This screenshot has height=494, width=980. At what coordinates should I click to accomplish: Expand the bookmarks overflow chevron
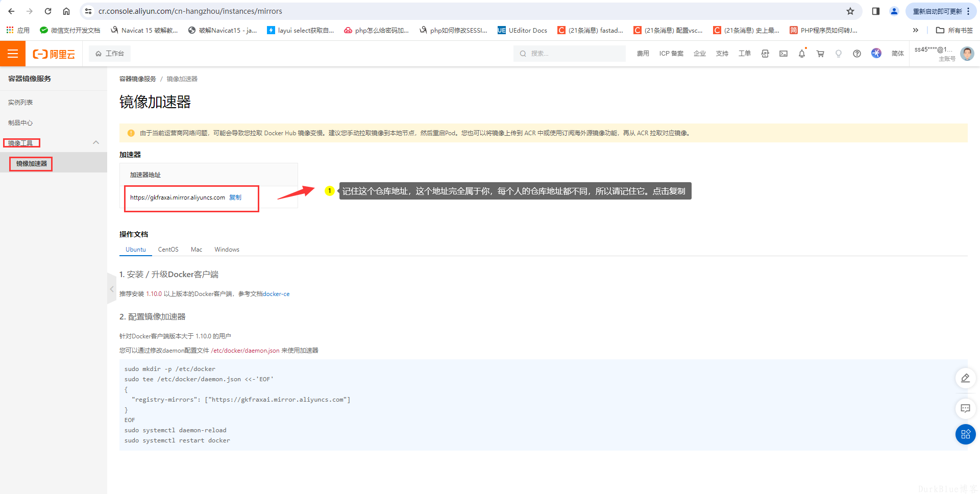916,30
